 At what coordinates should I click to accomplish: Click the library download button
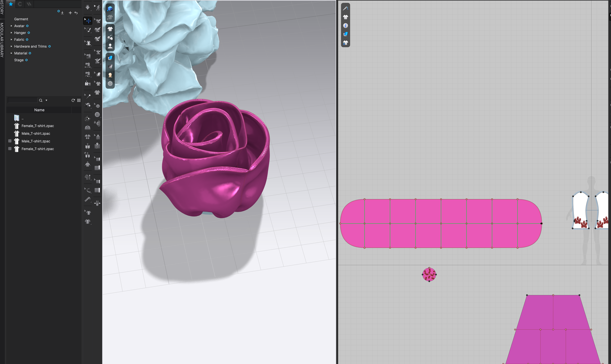coord(62,13)
